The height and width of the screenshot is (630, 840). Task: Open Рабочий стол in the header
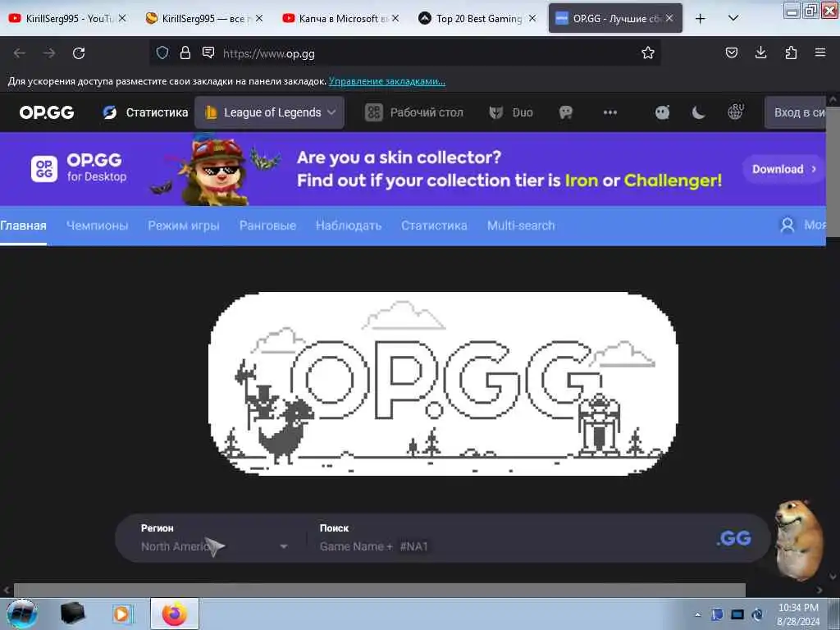(414, 112)
